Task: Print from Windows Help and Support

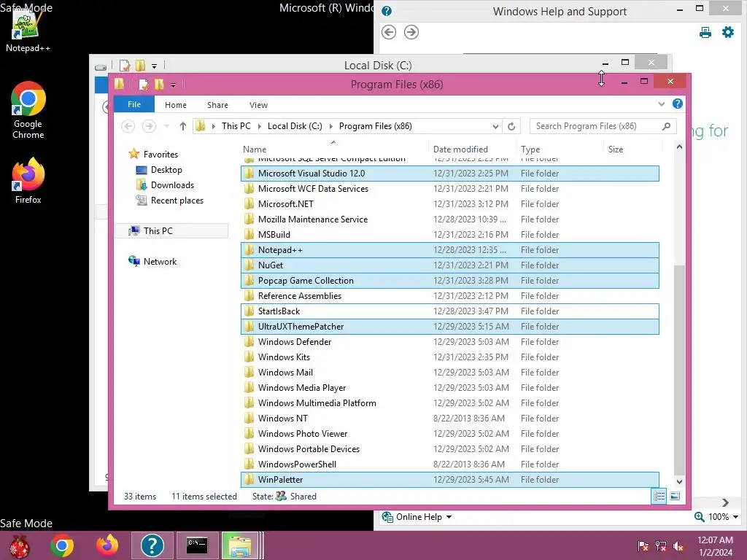Action: pyautogui.click(x=705, y=32)
